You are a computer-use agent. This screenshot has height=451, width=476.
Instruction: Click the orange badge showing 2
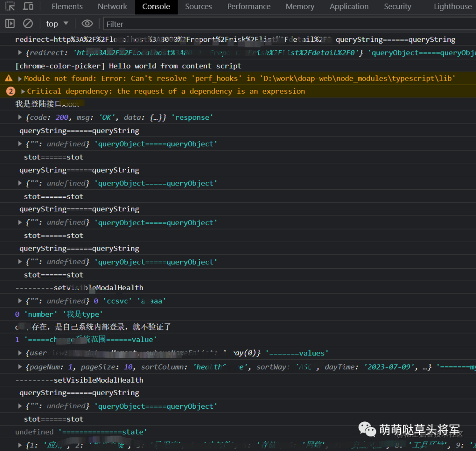(x=11, y=91)
